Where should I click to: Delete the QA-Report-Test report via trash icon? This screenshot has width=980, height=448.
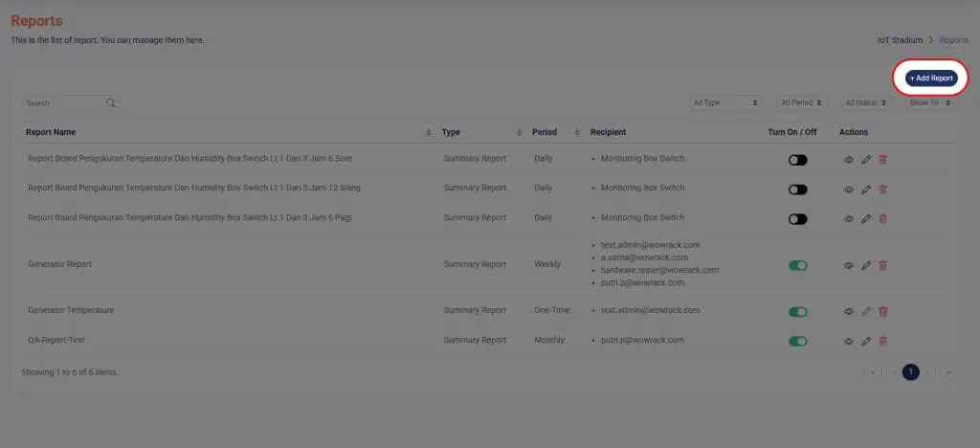click(x=882, y=341)
